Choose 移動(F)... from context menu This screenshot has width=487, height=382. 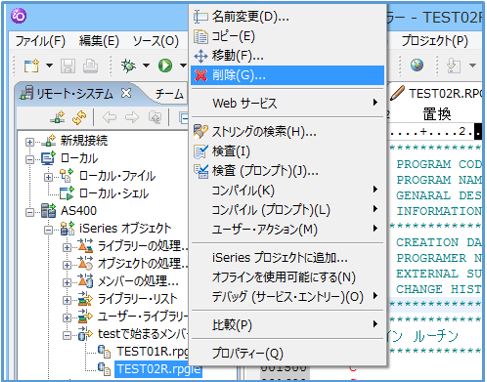(287, 56)
